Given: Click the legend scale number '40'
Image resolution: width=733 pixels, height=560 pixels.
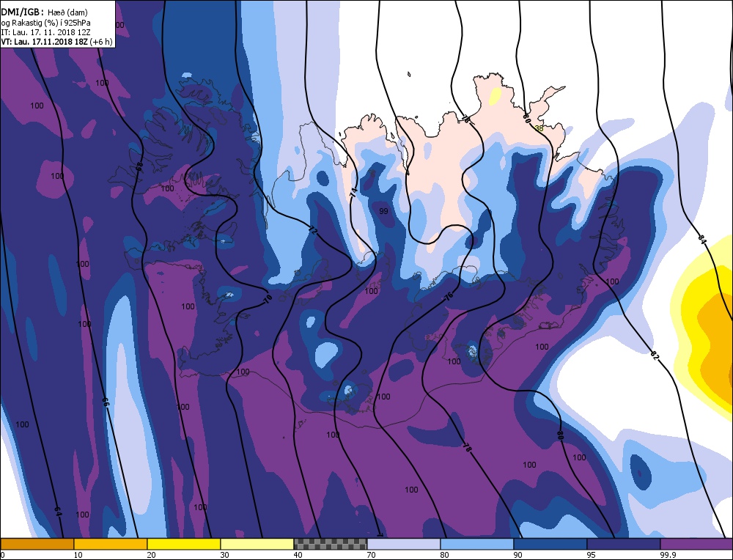Looking at the screenshot, I should tap(298, 555).
